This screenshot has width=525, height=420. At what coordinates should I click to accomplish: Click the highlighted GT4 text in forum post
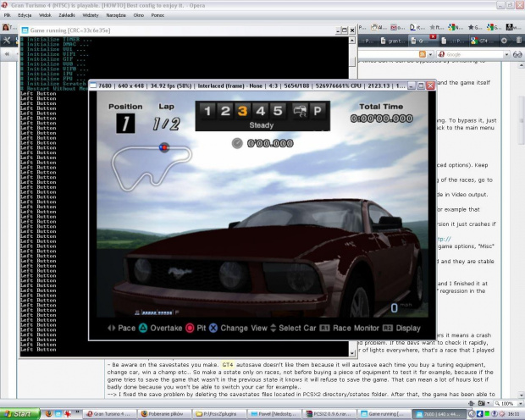(x=227, y=365)
